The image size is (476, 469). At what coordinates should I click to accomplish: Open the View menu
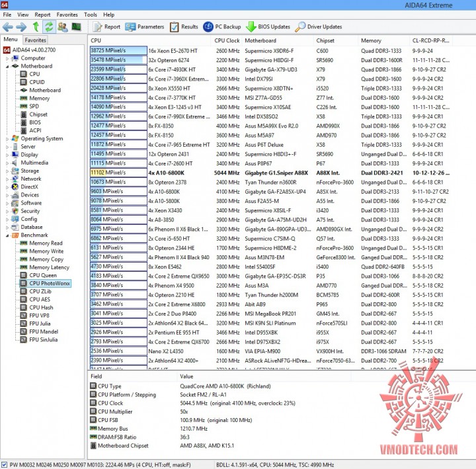(x=22, y=15)
